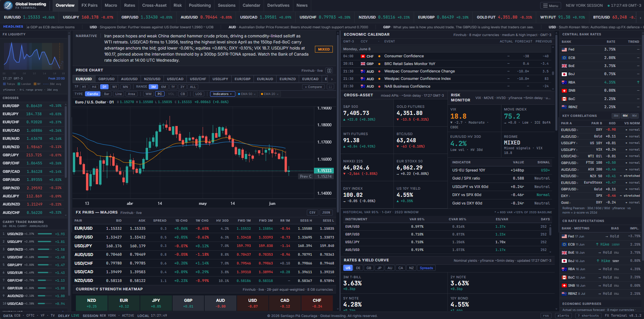Screen dimensions: 644x319
Task: Select Candle chart type
Action: [92, 94]
